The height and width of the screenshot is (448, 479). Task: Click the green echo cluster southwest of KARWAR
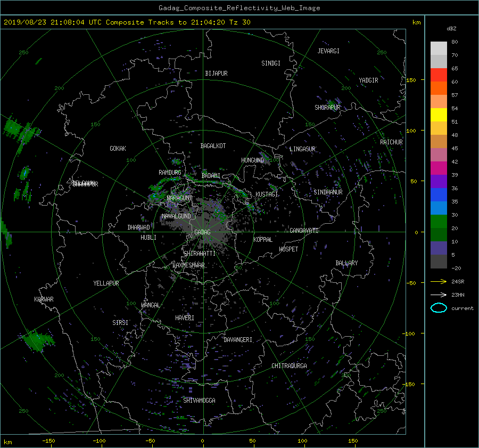coord(38,340)
